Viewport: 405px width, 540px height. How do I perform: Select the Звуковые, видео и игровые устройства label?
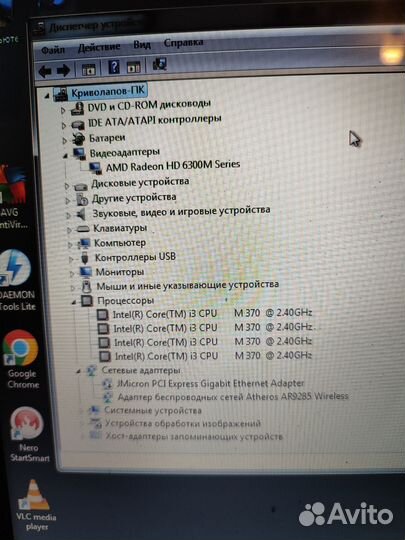pos(181,212)
